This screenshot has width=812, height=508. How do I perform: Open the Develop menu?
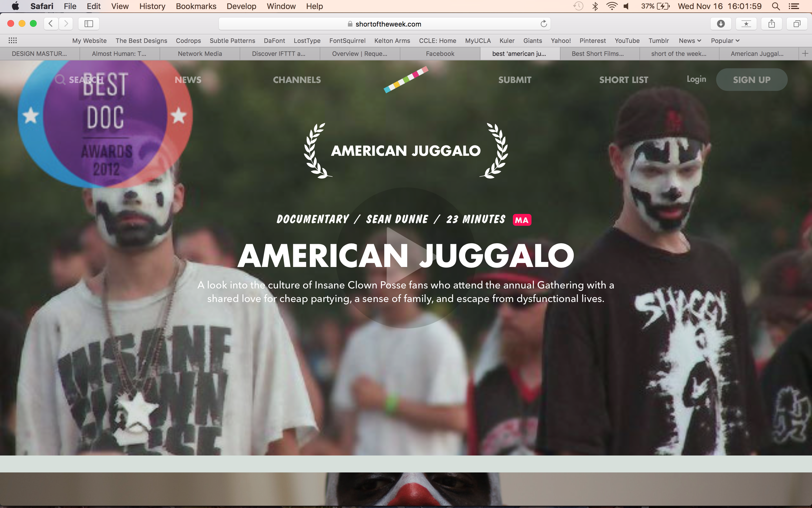pos(241,6)
